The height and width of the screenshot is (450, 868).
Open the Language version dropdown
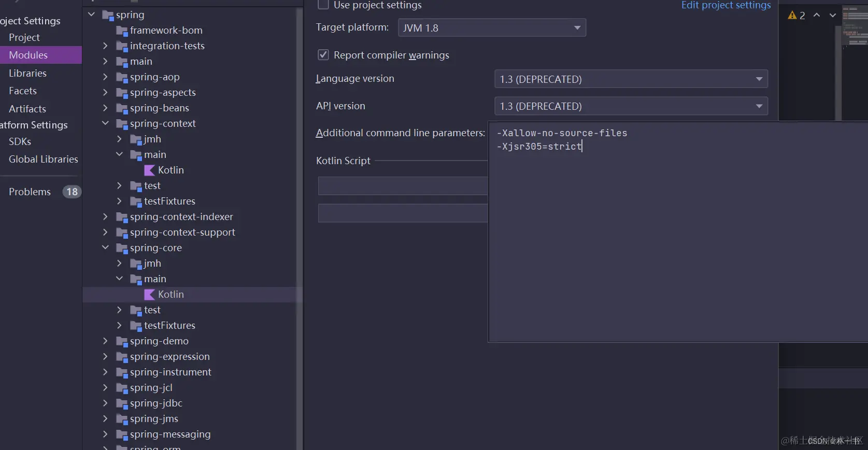pos(631,79)
